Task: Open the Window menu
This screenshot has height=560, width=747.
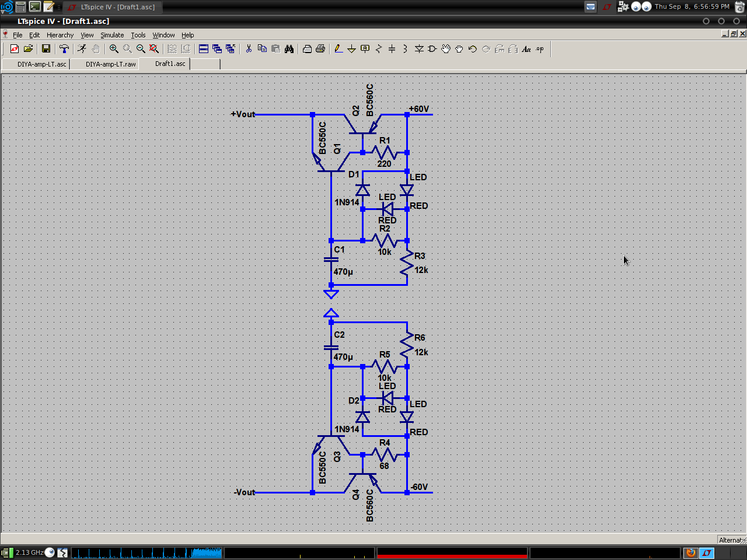Action: click(164, 35)
